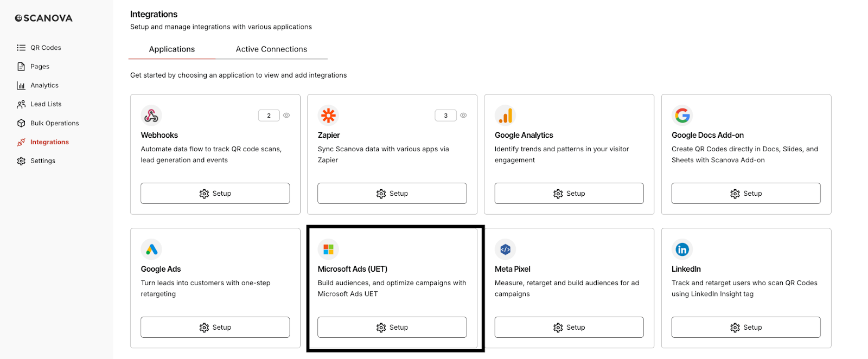Screen dimensions: 868x359
Task: Click the Analytics bar chart icon
Action: 21,85
